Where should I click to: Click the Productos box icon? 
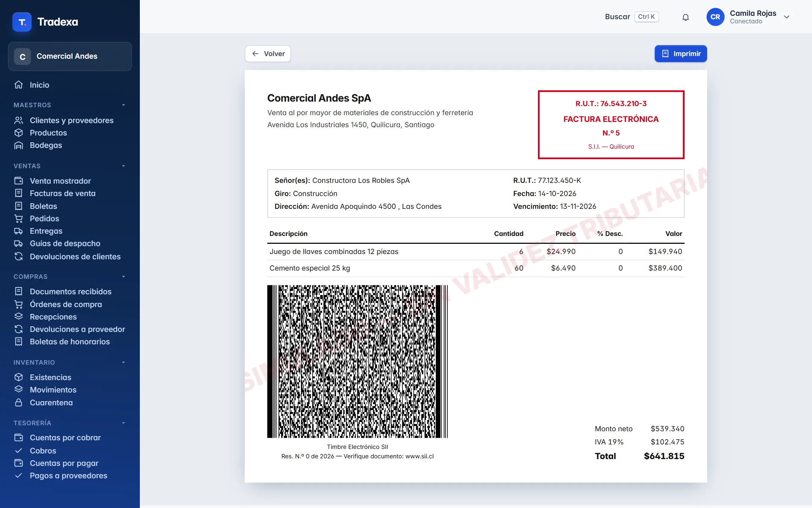(x=19, y=133)
